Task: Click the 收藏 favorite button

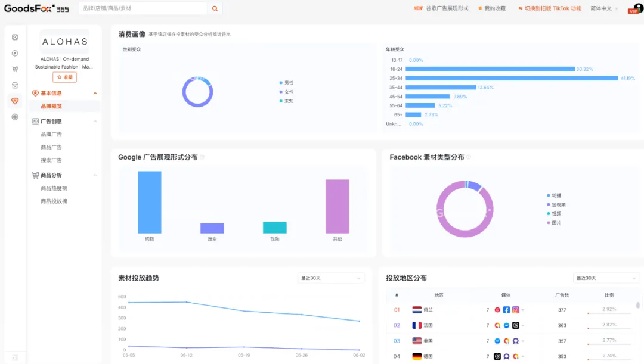Action: coord(64,77)
